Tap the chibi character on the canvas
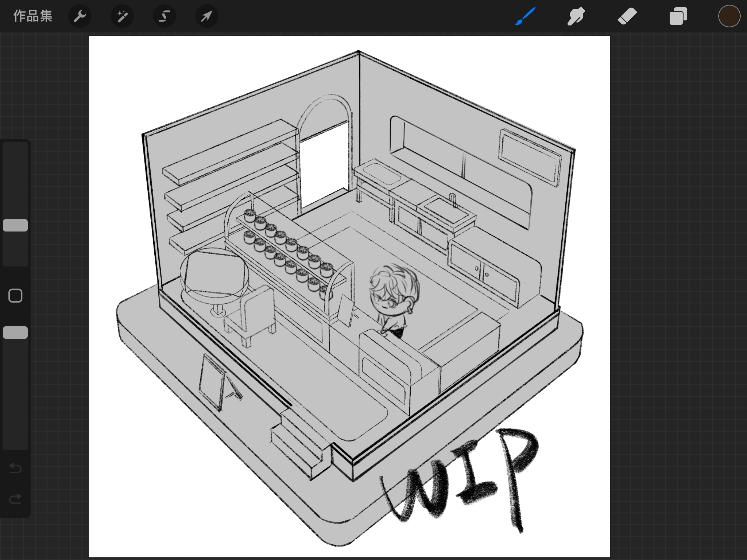747x560 pixels. point(394,301)
